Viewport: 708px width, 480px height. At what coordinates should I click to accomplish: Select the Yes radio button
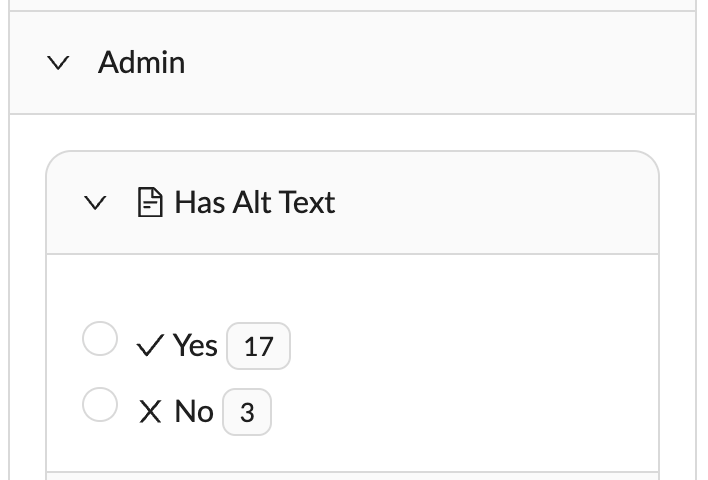100,339
